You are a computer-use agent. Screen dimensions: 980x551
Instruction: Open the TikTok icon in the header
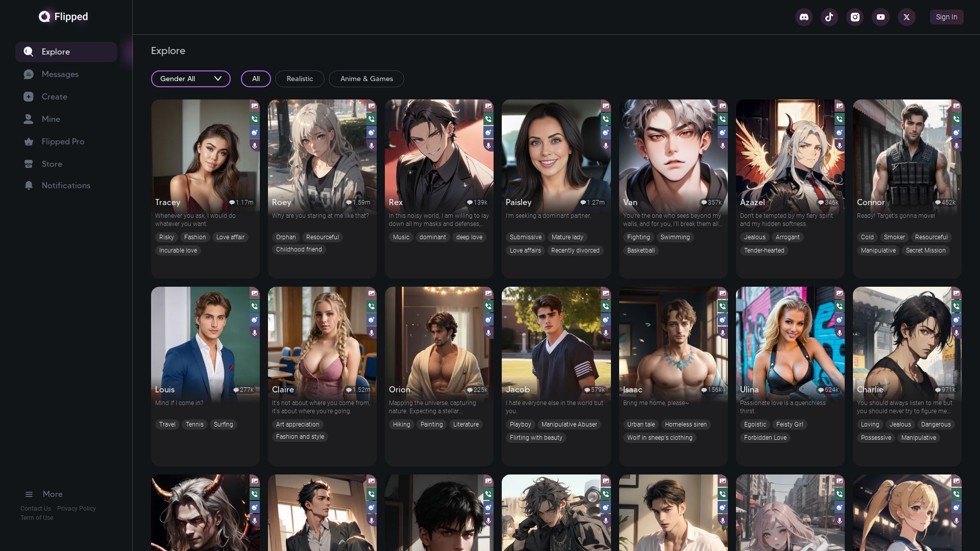pyautogui.click(x=829, y=17)
